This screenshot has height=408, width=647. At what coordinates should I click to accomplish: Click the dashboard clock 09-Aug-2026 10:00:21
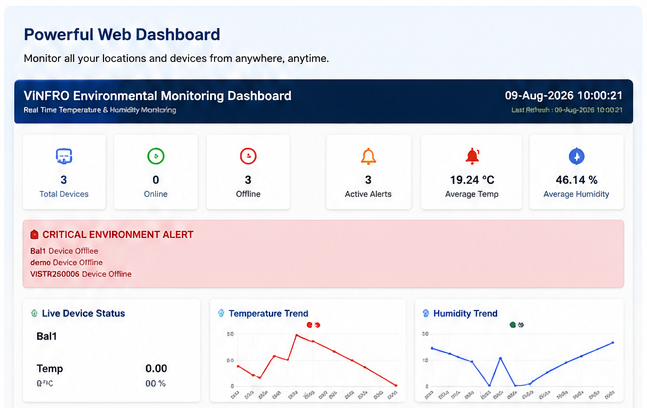click(563, 96)
